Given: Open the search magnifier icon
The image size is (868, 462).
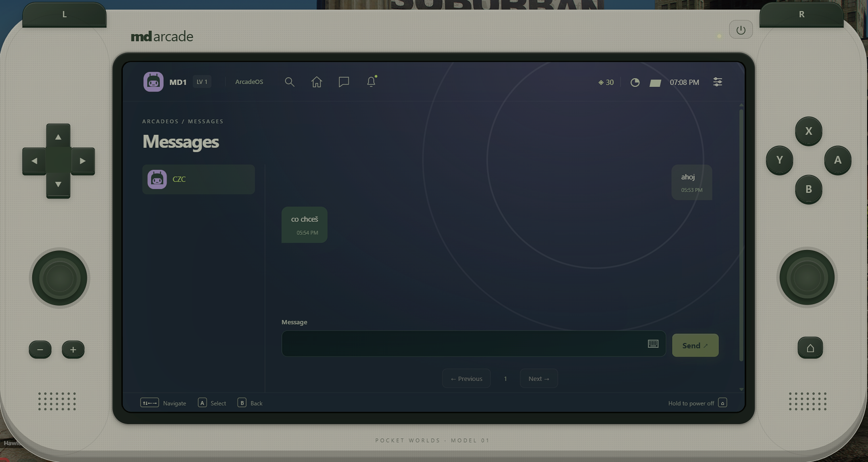Looking at the screenshot, I should pyautogui.click(x=289, y=82).
